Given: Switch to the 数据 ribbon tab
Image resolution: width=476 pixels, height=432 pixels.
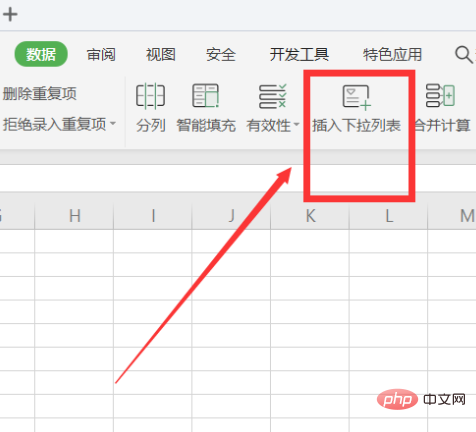Looking at the screenshot, I should point(41,54).
